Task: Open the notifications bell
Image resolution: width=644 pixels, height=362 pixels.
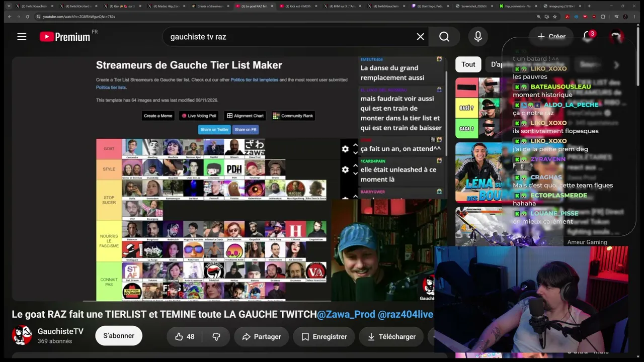Action: pos(588,36)
